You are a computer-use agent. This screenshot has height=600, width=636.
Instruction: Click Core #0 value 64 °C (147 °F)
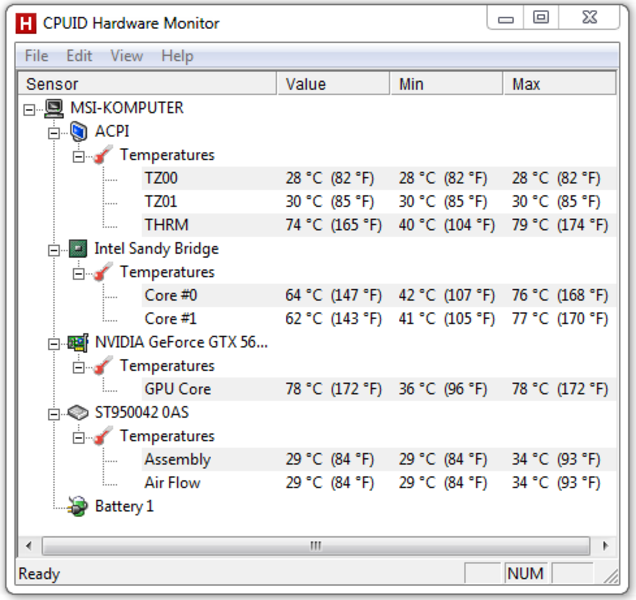point(333,295)
